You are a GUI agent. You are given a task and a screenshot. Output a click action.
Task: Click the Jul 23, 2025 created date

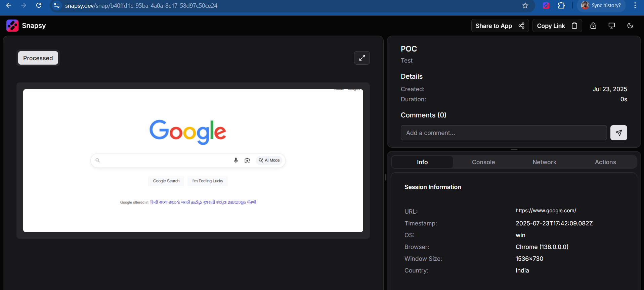(x=610, y=89)
